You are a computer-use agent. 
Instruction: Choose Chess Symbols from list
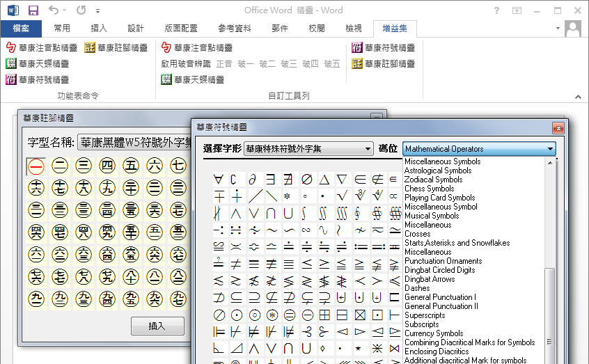pos(430,189)
